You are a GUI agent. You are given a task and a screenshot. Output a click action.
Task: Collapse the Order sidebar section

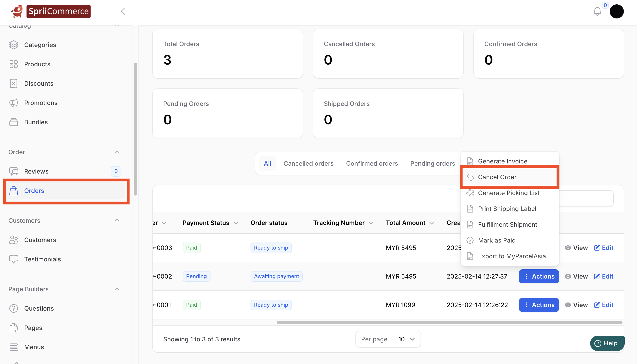(x=117, y=152)
